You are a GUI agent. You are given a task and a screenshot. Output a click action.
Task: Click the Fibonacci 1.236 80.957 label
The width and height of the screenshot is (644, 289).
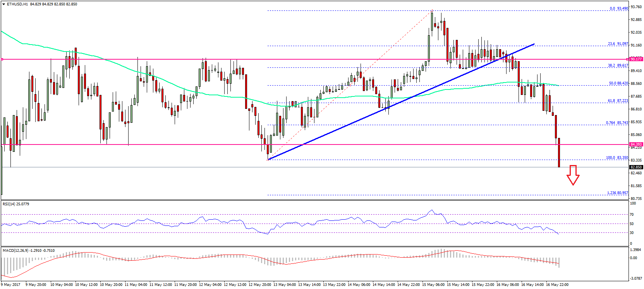[618, 193]
